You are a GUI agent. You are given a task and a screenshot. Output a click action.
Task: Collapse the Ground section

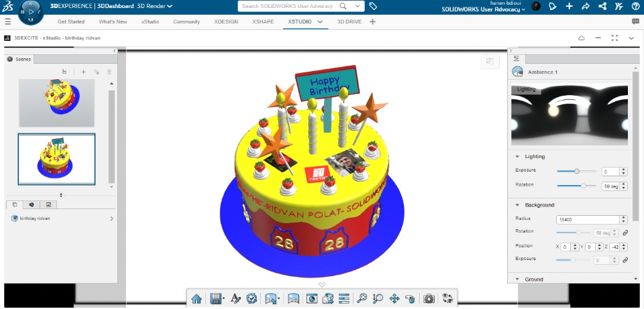[x=517, y=279]
